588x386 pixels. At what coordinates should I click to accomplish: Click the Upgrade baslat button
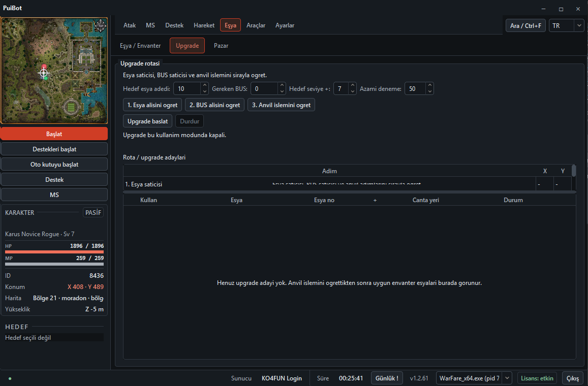(148, 121)
